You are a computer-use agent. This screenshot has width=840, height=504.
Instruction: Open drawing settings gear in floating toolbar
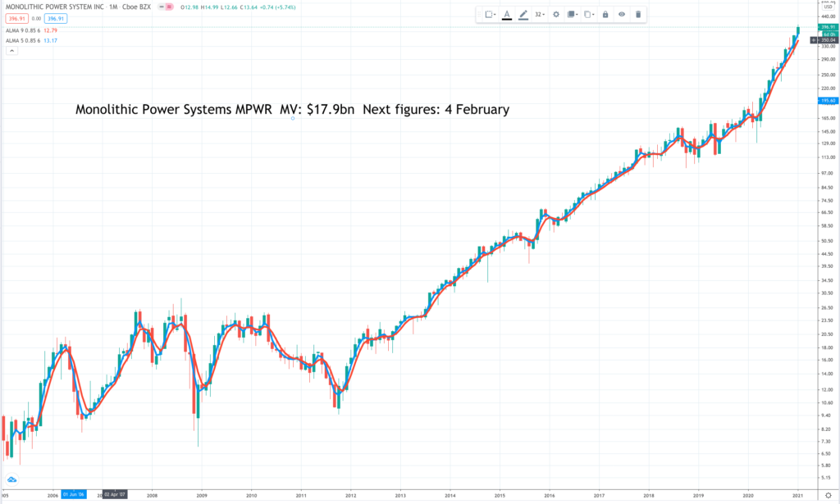556,15
